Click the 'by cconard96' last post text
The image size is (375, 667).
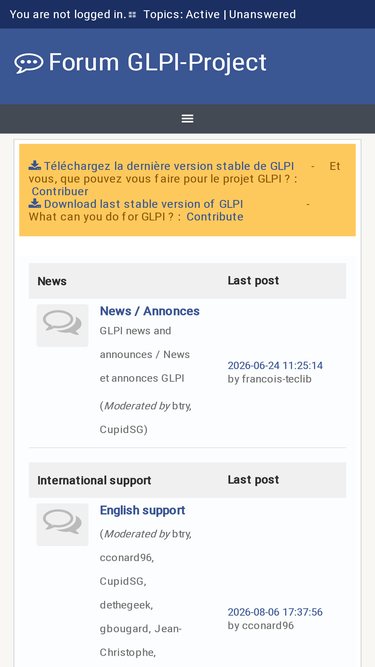[261, 626]
